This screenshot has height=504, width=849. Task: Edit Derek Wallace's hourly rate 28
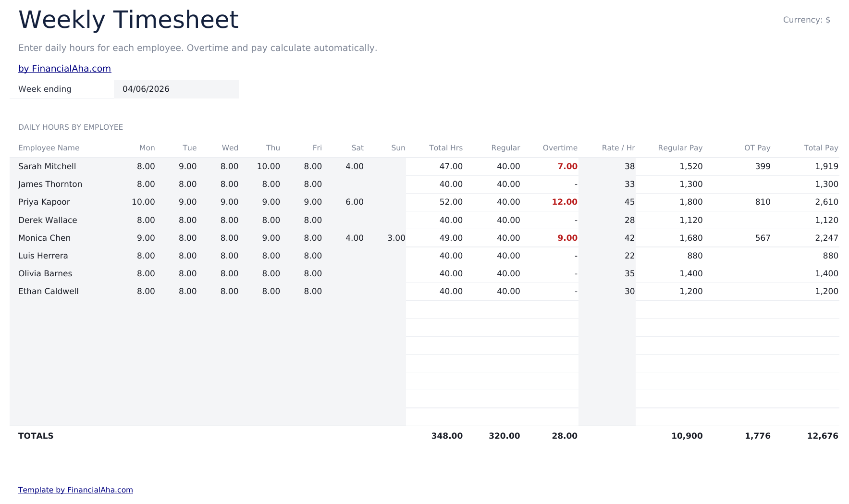pos(629,220)
